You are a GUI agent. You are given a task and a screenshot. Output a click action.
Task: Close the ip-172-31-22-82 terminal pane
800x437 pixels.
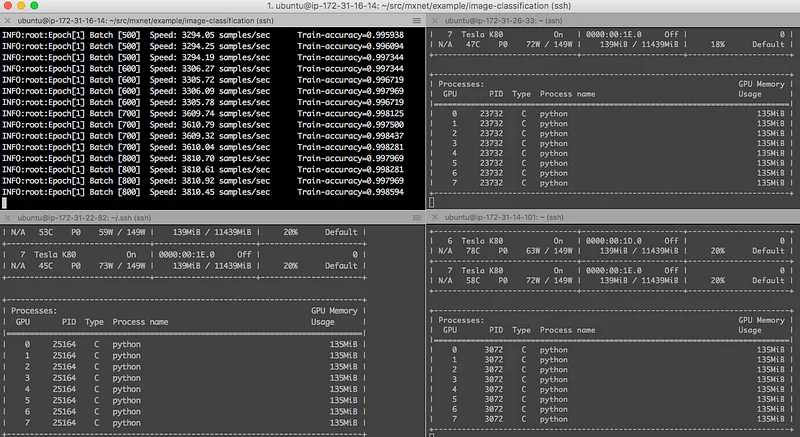[x=7, y=218]
